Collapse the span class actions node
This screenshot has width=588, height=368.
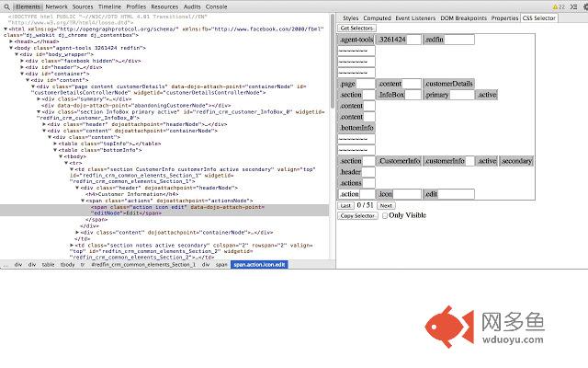(x=83, y=201)
